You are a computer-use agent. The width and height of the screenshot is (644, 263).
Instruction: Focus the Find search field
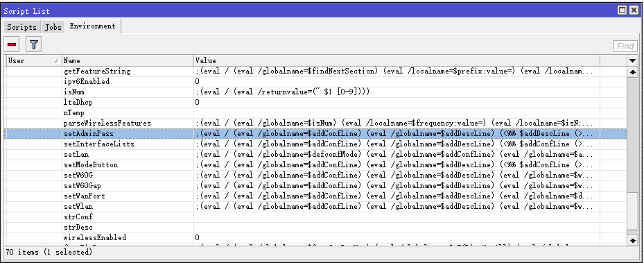[x=625, y=46]
